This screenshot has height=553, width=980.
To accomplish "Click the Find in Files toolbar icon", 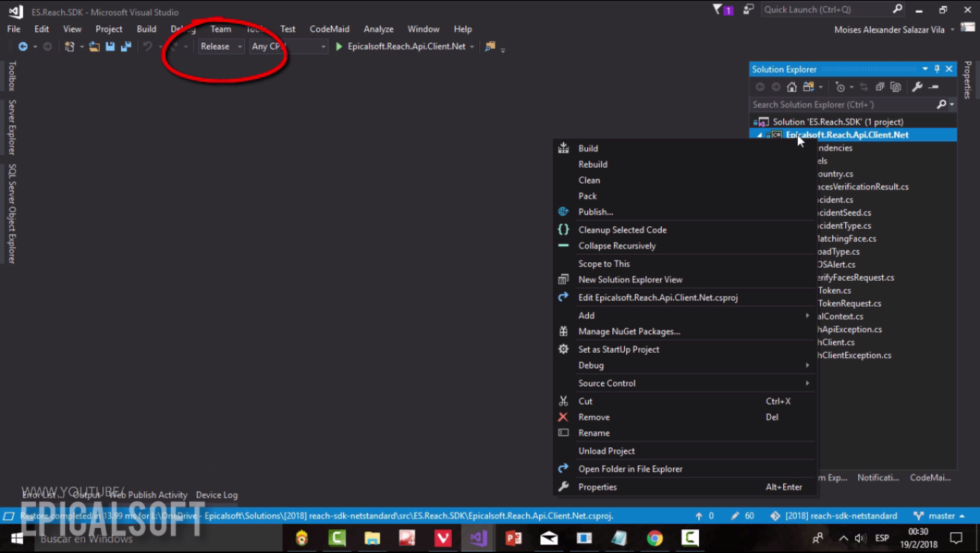I will [x=491, y=46].
